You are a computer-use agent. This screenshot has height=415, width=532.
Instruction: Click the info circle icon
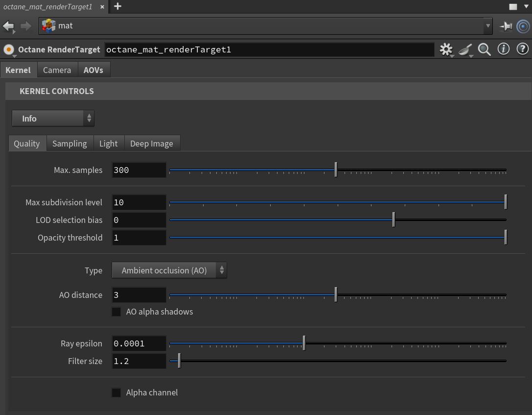503,49
